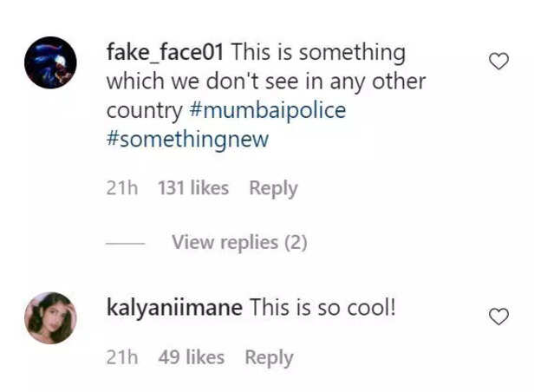This screenshot has width=534, height=392.
Task: Reply to fake_face01's comment
Action: coord(273,188)
